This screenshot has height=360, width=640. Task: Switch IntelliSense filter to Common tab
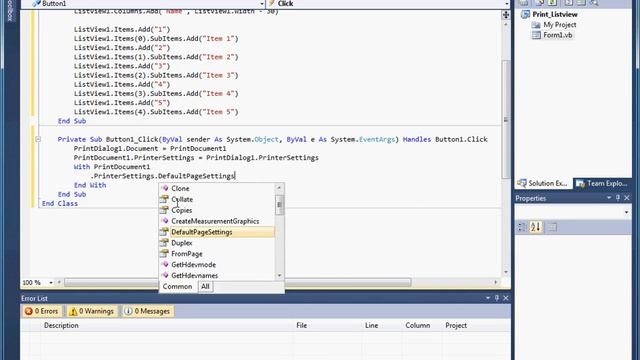(x=177, y=287)
